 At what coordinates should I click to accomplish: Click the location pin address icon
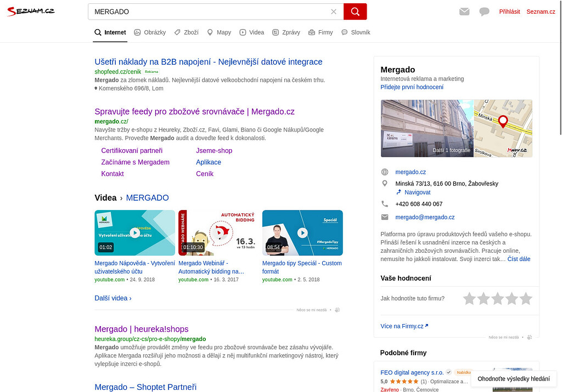point(385,183)
